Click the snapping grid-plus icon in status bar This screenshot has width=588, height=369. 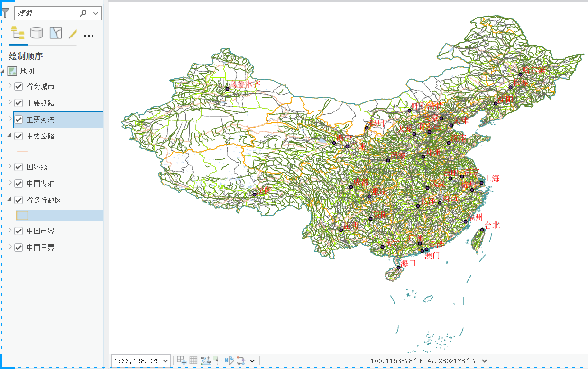tap(182, 360)
